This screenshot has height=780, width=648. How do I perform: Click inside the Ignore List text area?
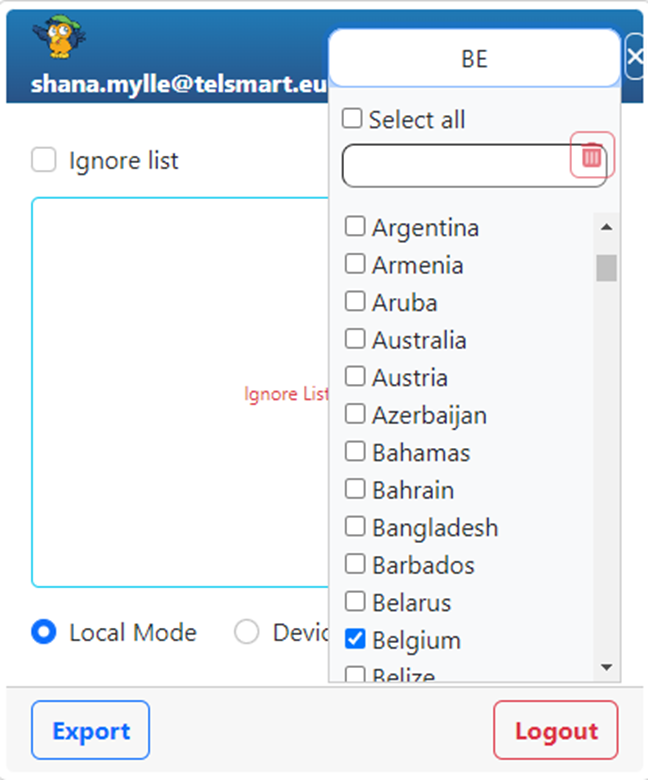[x=180, y=392]
